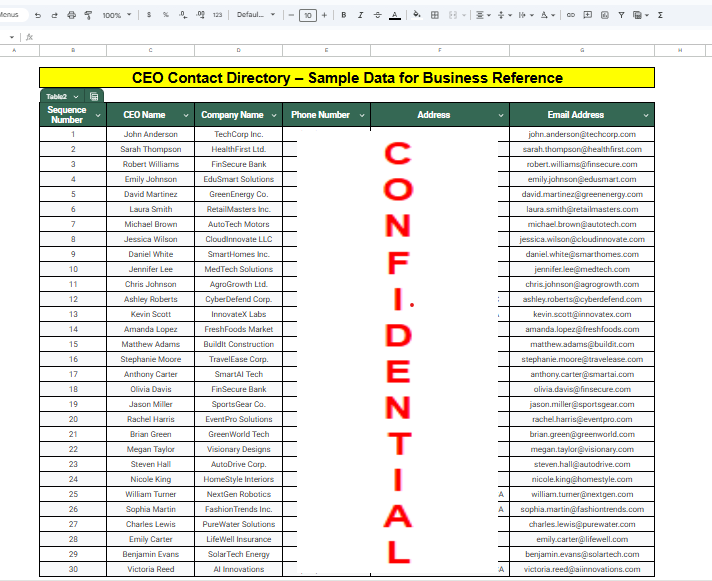
Task: Click the create filter icon
Action: tap(621, 15)
